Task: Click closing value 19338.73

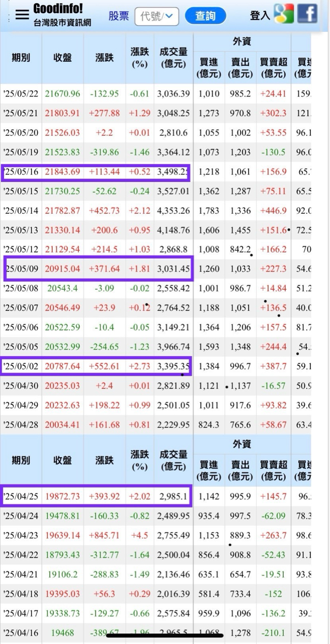Action: pyautogui.click(x=62, y=613)
